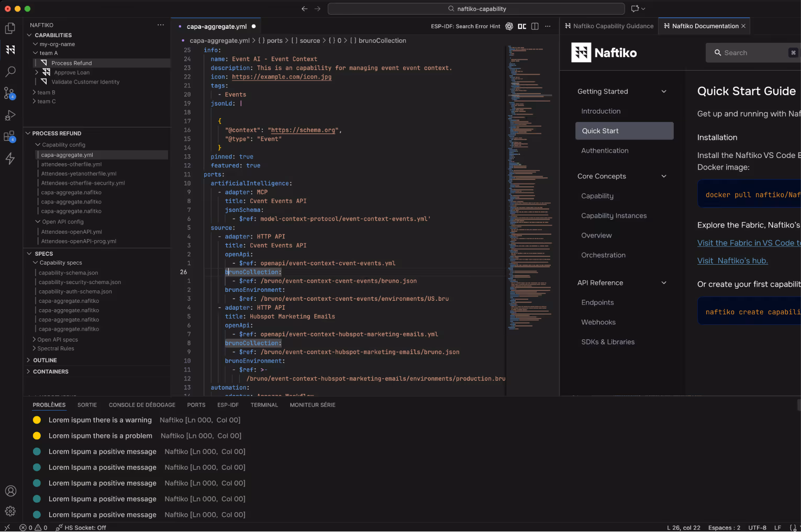The image size is (801, 532).
Task: Close the Naftiko Documentation tab
Action: (743, 26)
